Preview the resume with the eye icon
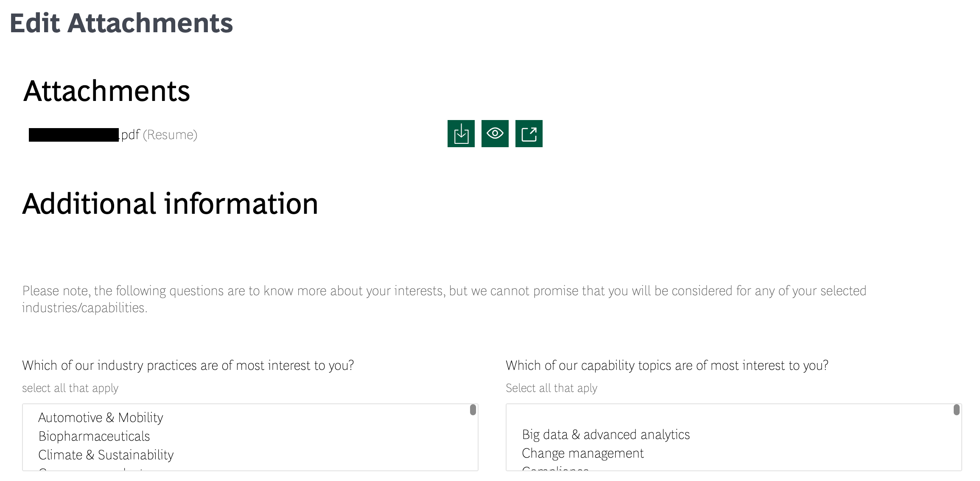This screenshot has width=980, height=481. click(x=495, y=134)
